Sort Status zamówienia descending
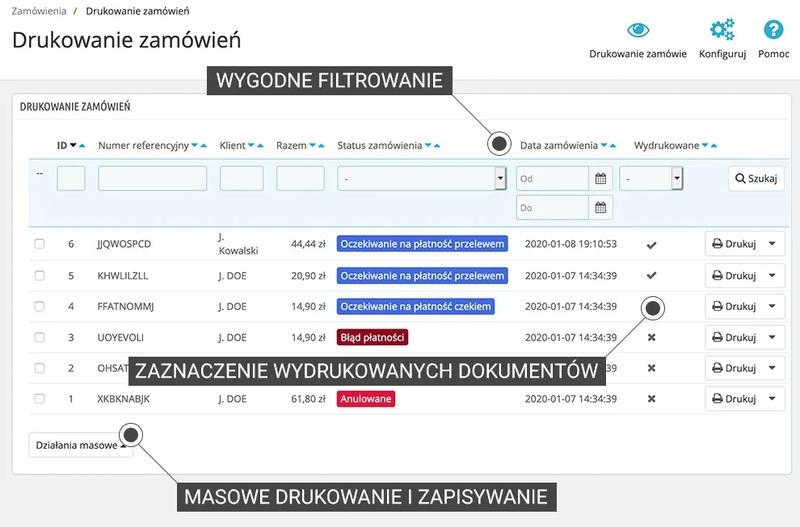800x527 pixels. 428,145
